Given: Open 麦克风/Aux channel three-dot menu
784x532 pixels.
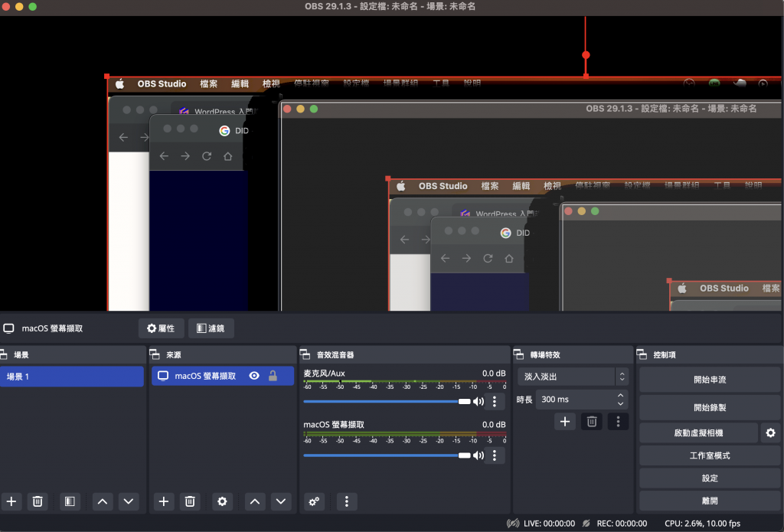Looking at the screenshot, I should pyautogui.click(x=495, y=401).
